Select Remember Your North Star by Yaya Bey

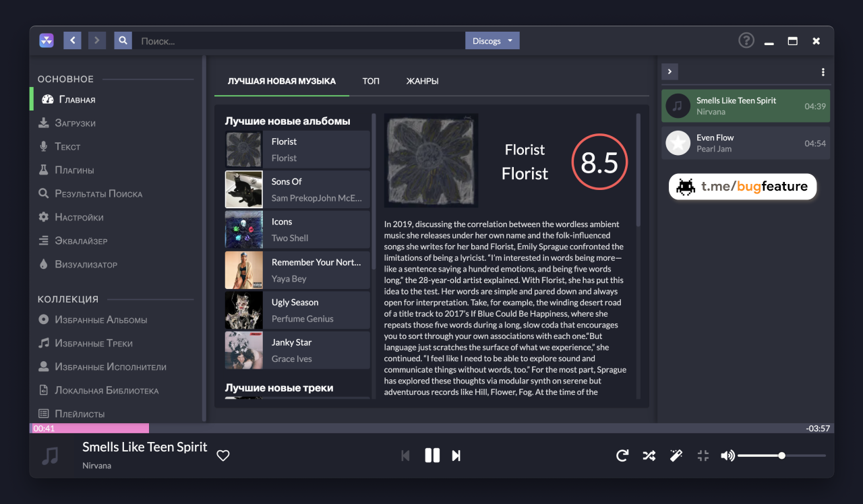click(x=297, y=270)
